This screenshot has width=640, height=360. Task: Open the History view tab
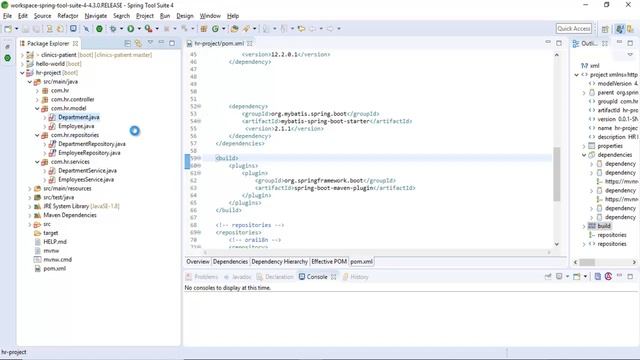356,277
